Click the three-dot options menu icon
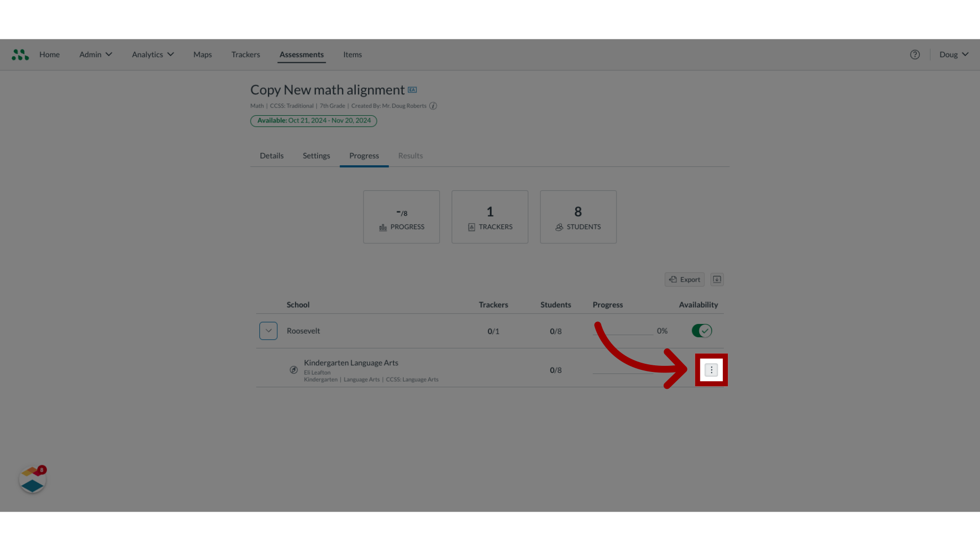The width and height of the screenshot is (980, 551). pos(711,369)
